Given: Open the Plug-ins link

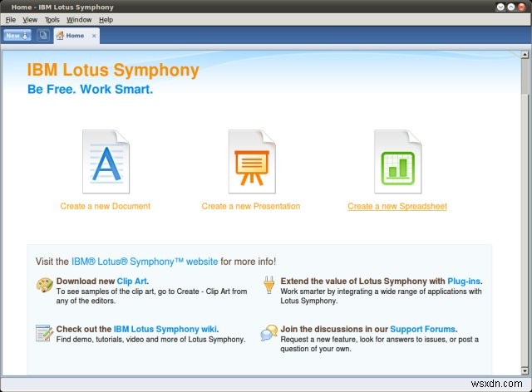Looking at the screenshot, I should [x=464, y=281].
